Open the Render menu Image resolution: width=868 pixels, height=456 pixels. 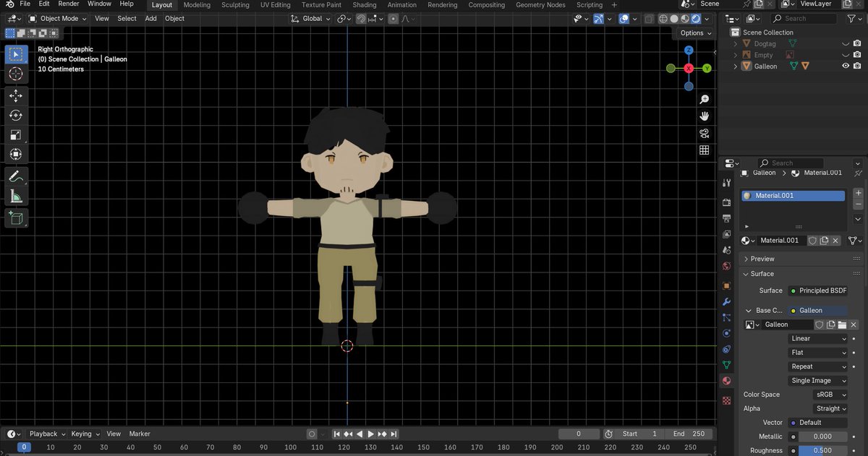69,4
